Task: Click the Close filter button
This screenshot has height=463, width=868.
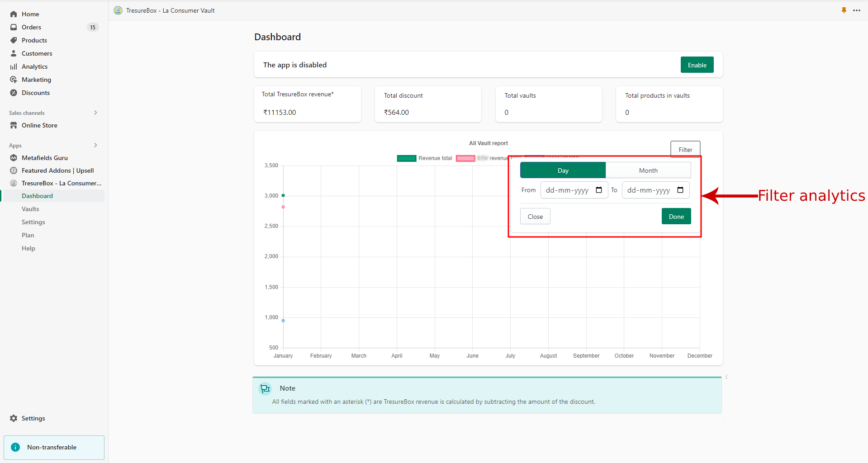Action: coord(535,217)
